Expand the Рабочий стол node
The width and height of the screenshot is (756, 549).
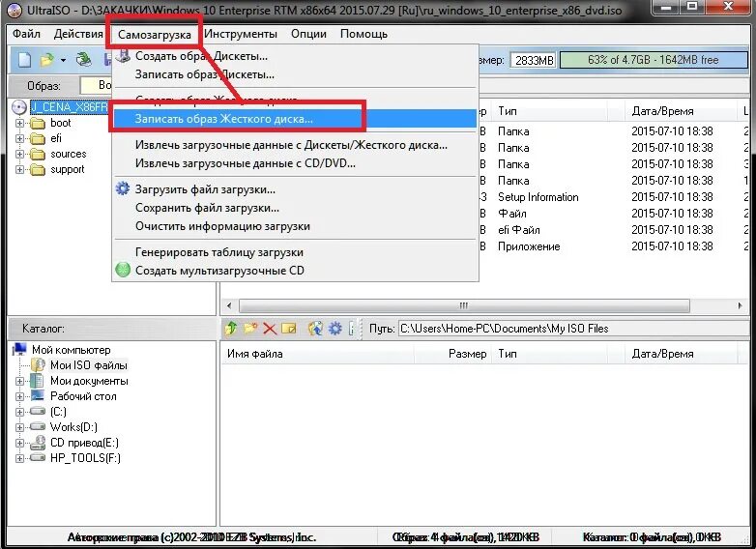tap(19, 396)
